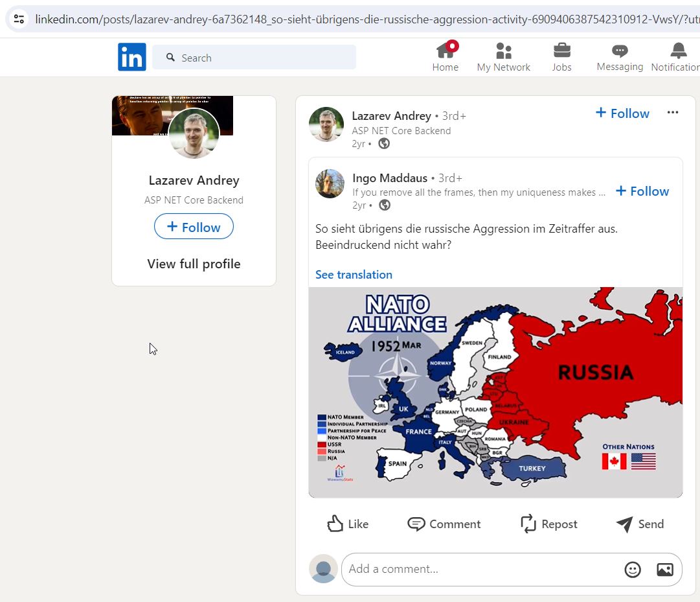Open the post options three-dot menu

click(672, 113)
